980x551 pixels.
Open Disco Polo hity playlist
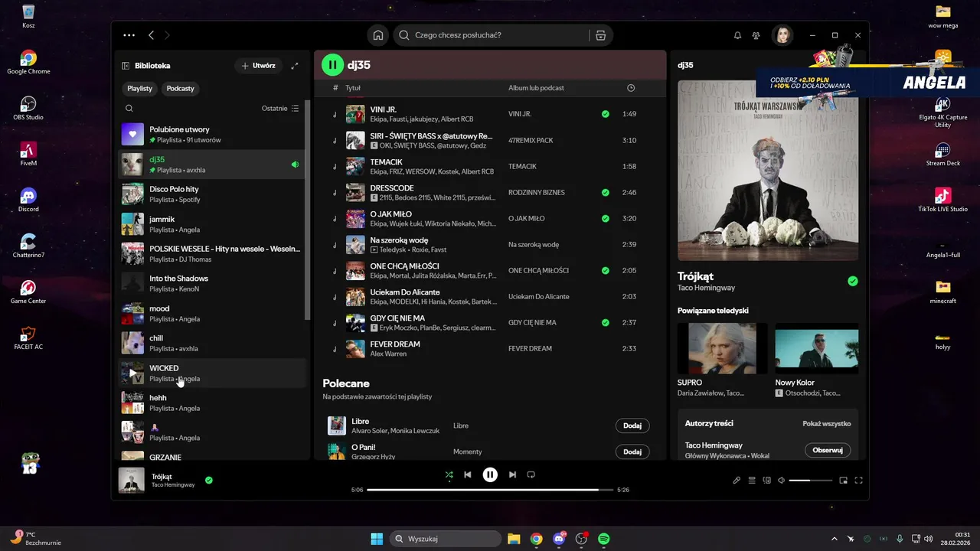click(x=211, y=194)
